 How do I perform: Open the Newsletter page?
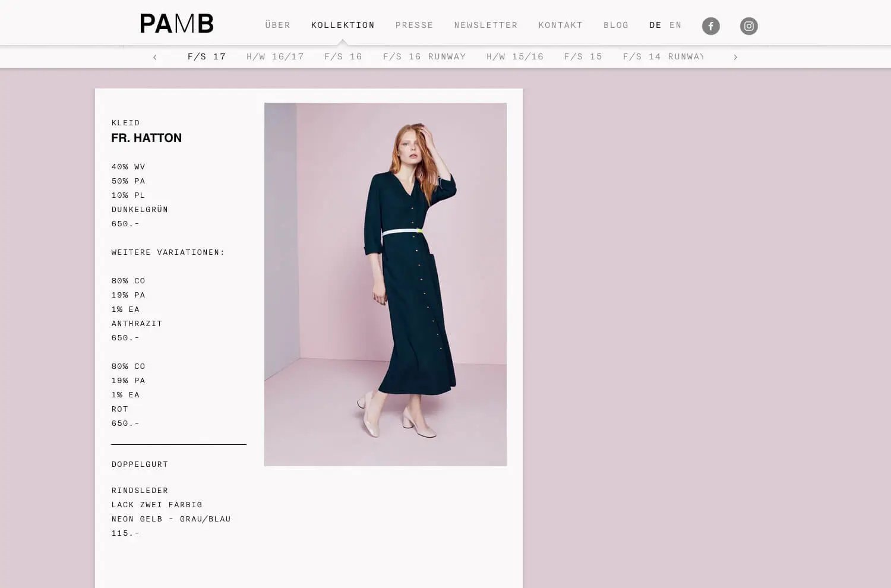pos(486,25)
